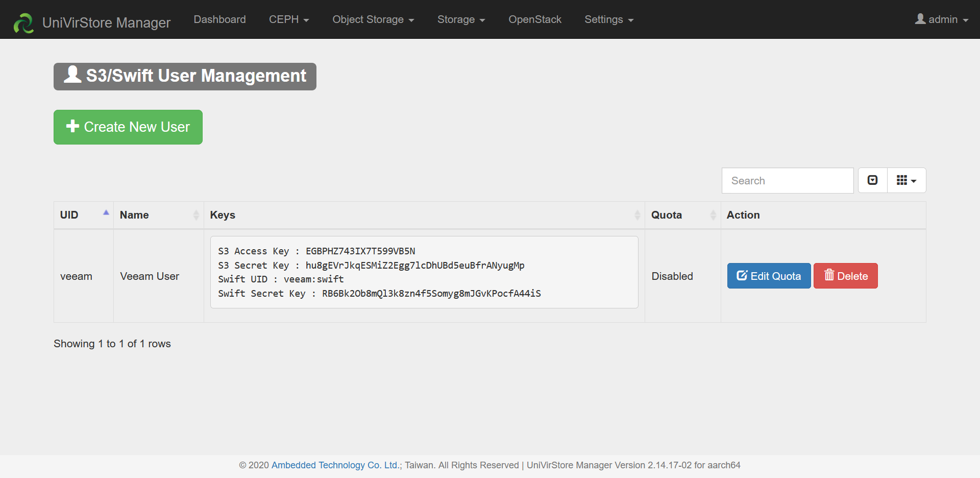The width and height of the screenshot is (980, 478).
Task: Click the S3 Secret Key line
Action: [371, 266]
